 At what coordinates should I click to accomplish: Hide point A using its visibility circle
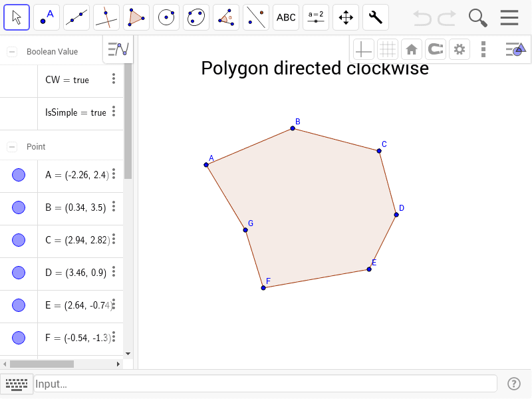(x=19, y=175)
